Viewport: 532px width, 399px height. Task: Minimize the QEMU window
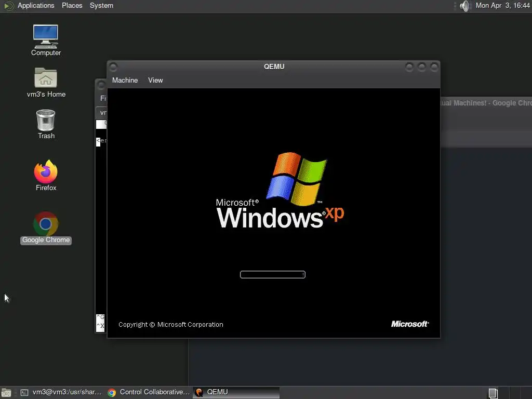coord(409,67)
